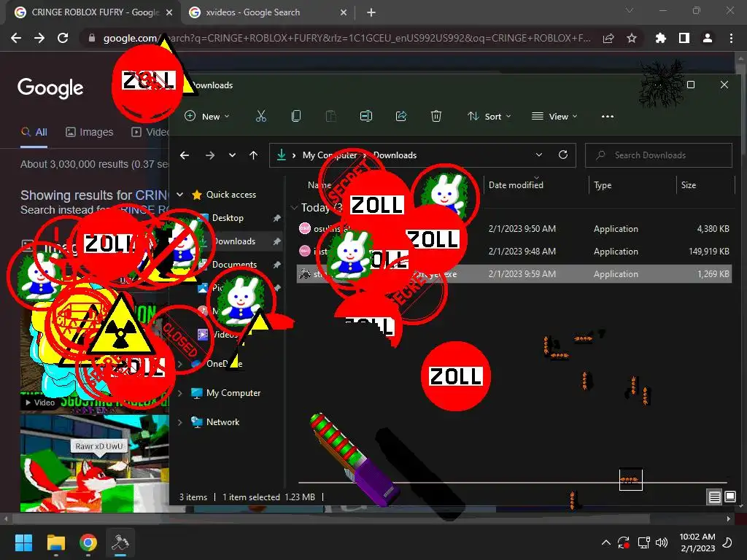Bookmark this page with the star icon
The image size is (747, 560).
(x=632, y=38)
